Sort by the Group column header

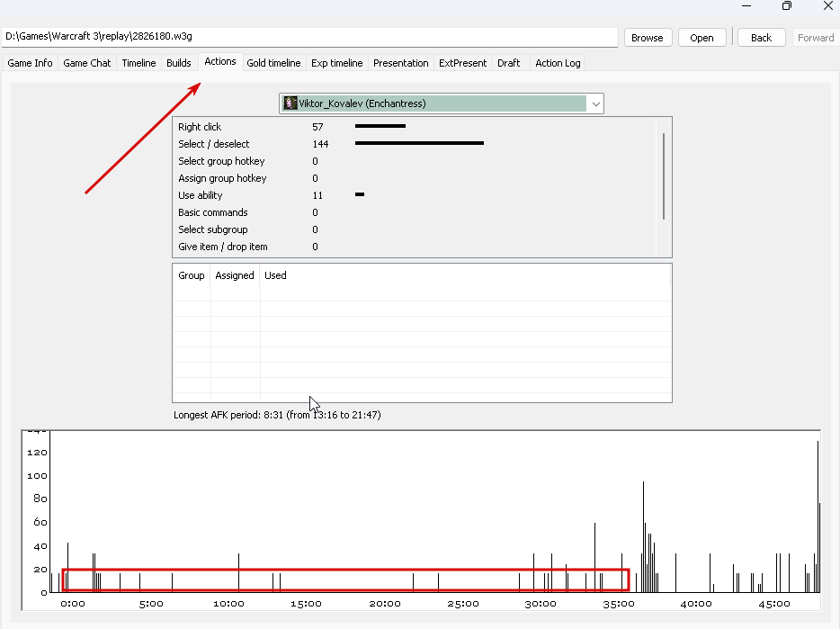pyautogui.click(x=192, y=275)
